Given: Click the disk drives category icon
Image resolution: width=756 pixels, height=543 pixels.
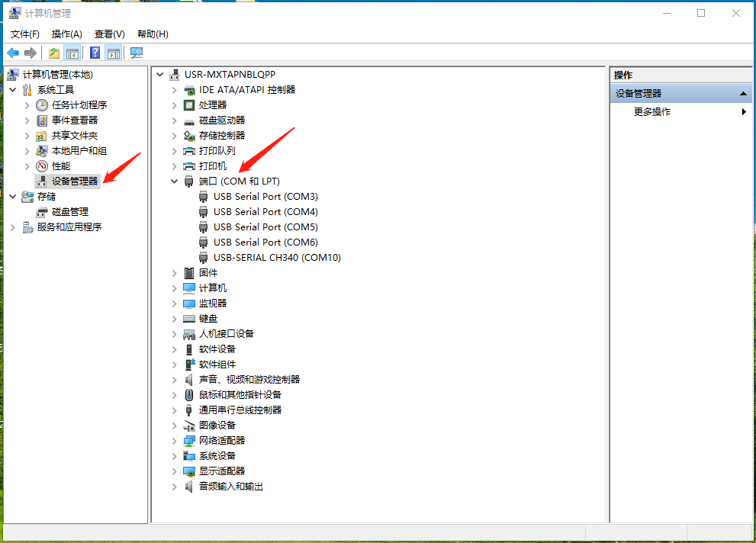Looking at the screenshot, I should pyautogui.click(x=189, y=121).
